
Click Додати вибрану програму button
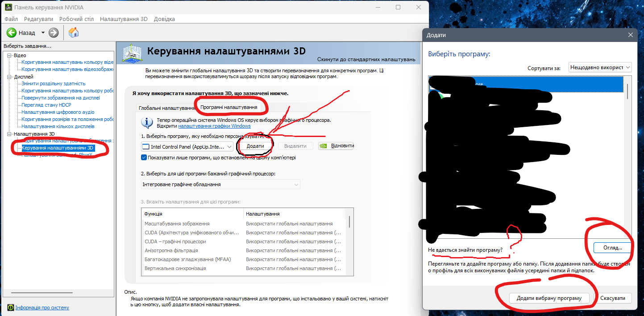549,298
